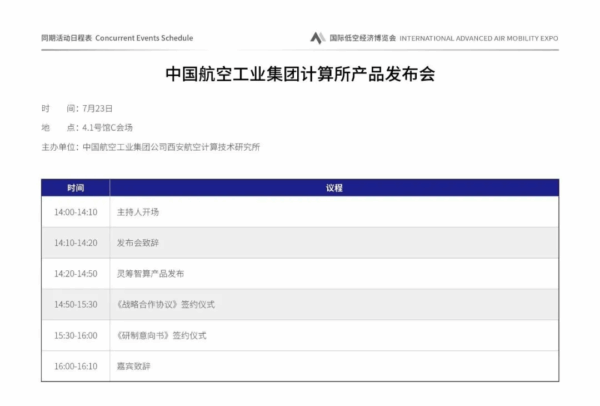Image resolution: width=600 pixels, height=406 pixels.
Task: Click the agenda item '《战略合作协议》签约仪式'
Action: point(166,304)
